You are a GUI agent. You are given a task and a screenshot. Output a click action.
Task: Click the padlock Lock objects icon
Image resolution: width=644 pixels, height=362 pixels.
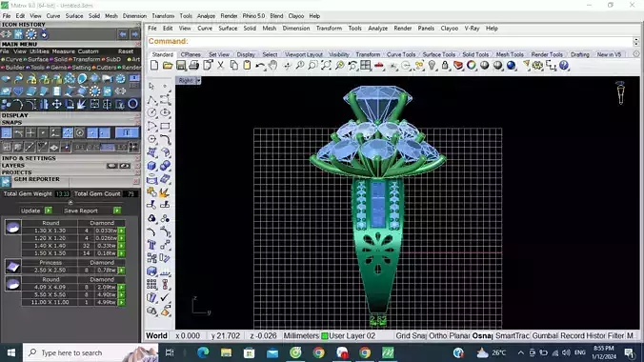(445, 66)
